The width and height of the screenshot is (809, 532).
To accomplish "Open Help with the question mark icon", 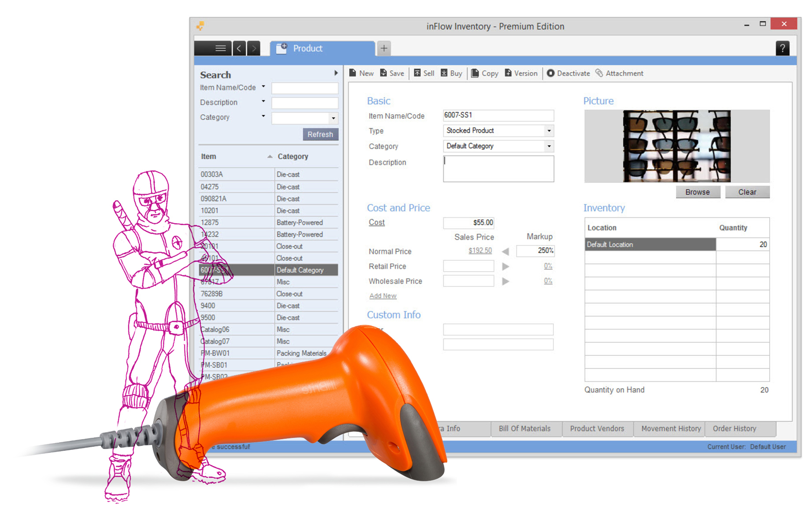I will click(783, 48).
